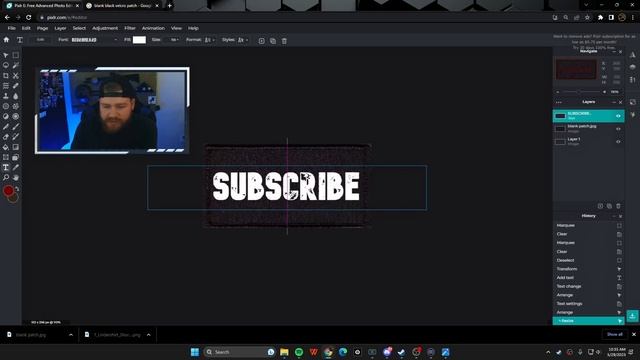Delete layer using Layers panel trash icon

618,206
